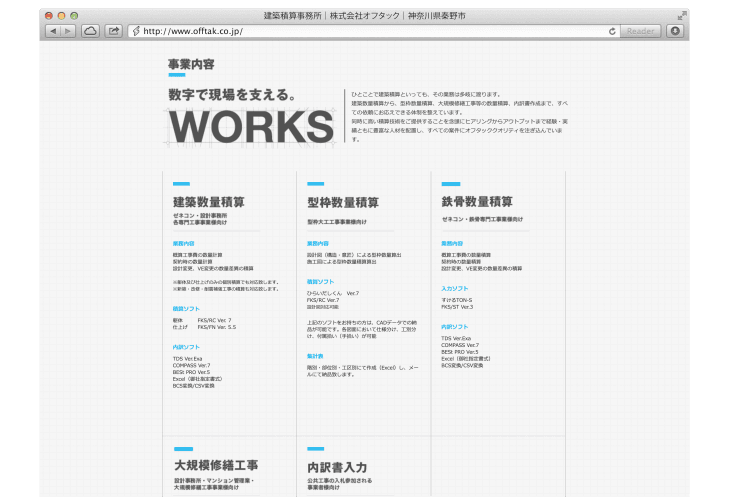Screen dimensions: 730x500
Task: Enter full screen with the expand arrows icon
Action: 682,16
